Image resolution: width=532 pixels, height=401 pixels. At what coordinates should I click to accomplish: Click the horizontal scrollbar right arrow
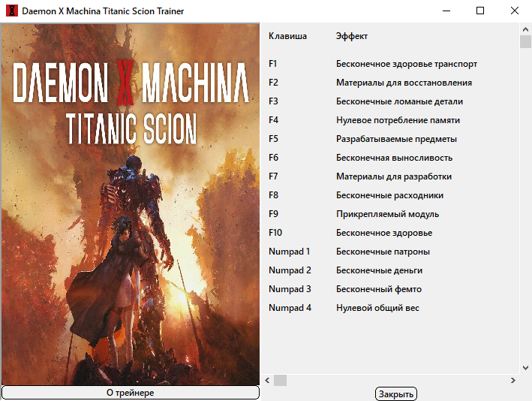(513, 380)
